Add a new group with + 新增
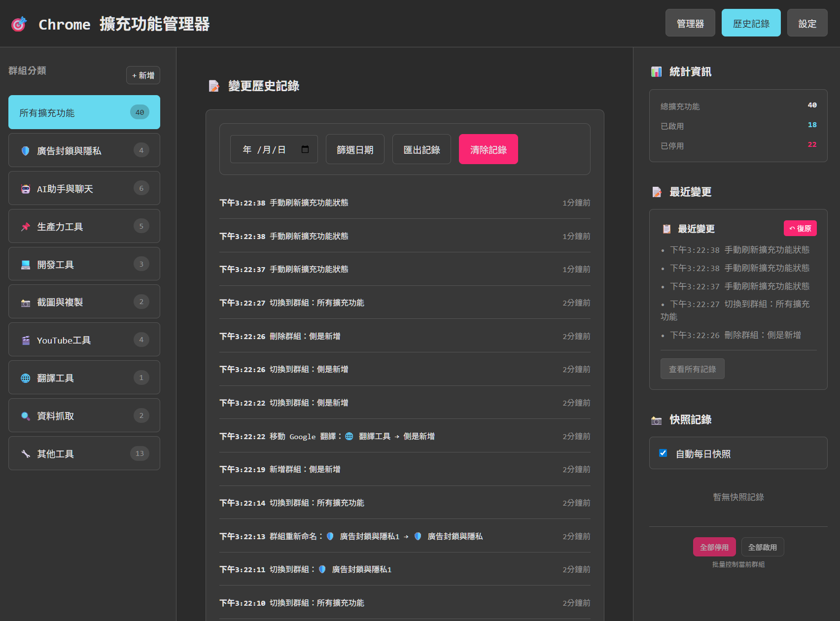The image size is (840, 621). point(143,75)
